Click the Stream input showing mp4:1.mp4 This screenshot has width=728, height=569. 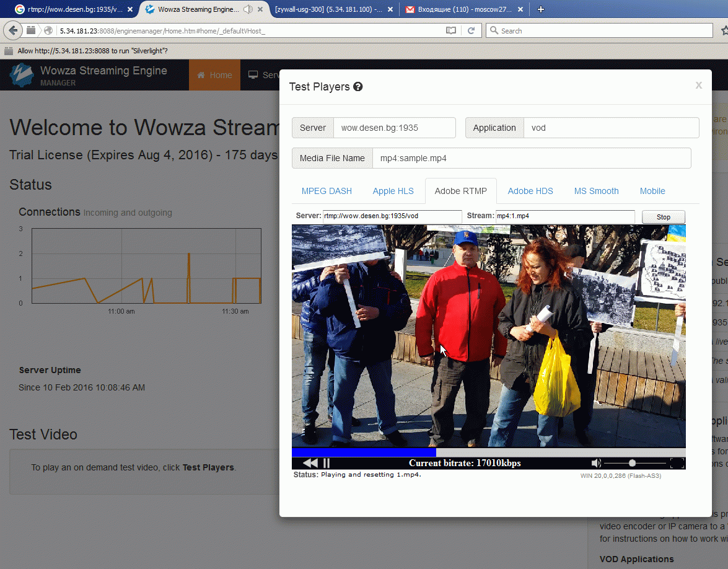565,216
